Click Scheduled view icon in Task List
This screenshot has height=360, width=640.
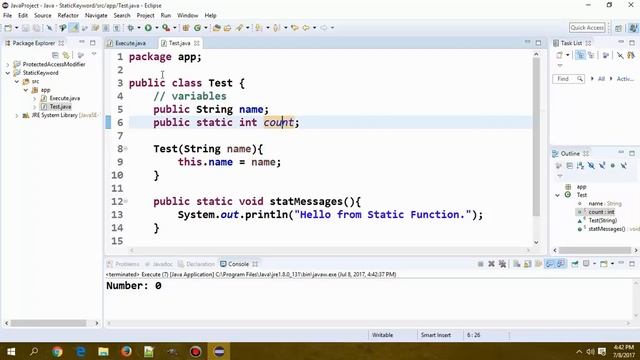point(591,55)
